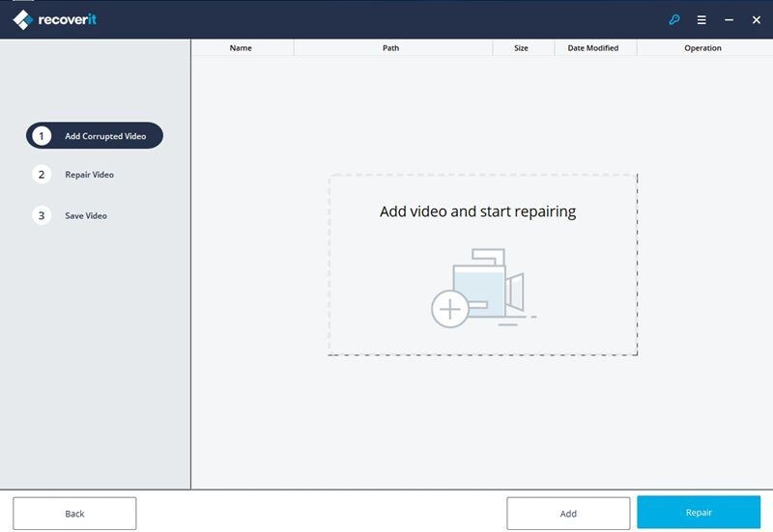Select step 2 Repair Video

73,175
